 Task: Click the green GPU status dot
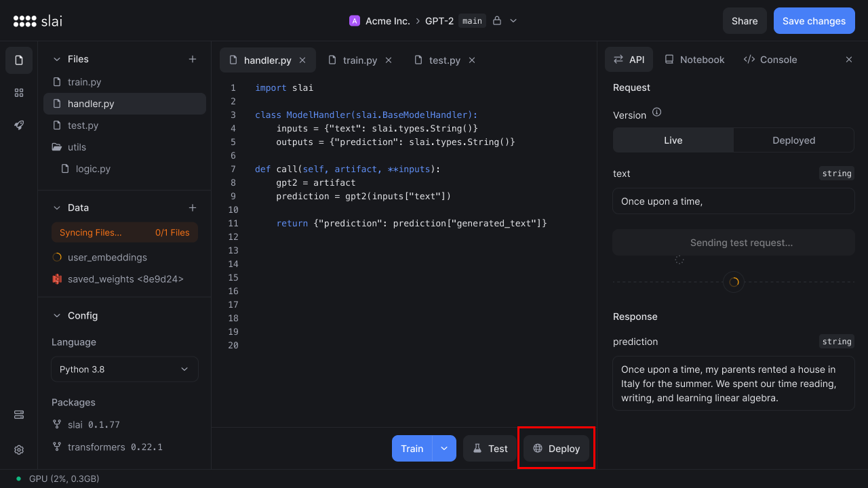(18, 479)
